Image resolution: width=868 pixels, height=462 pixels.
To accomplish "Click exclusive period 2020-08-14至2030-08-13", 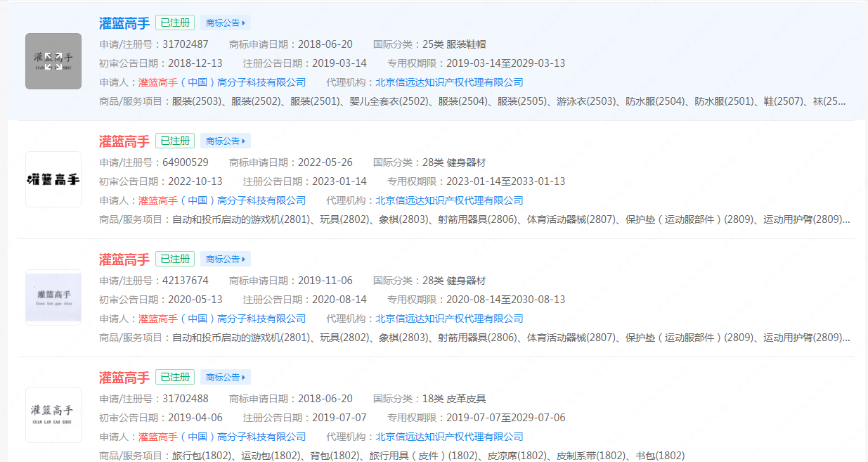I will [506, 299].
